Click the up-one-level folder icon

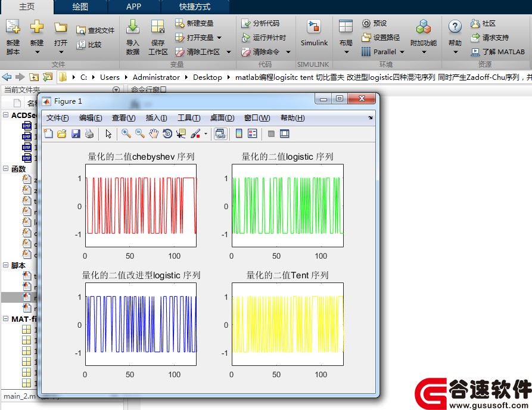coord(34,77)
